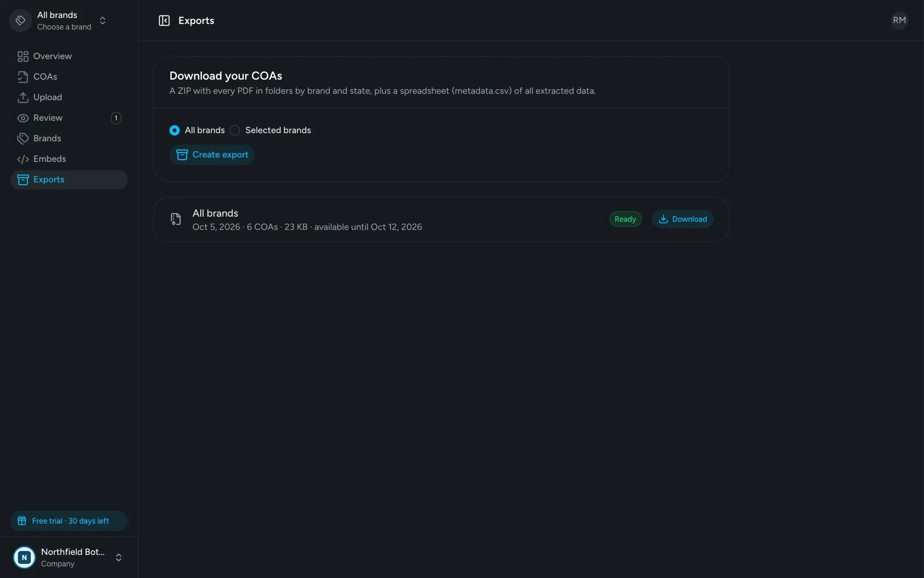Expand the Northfield company switcher chevron
The image size is (924, 578).
pyautogui.click(x=119, y=557)
